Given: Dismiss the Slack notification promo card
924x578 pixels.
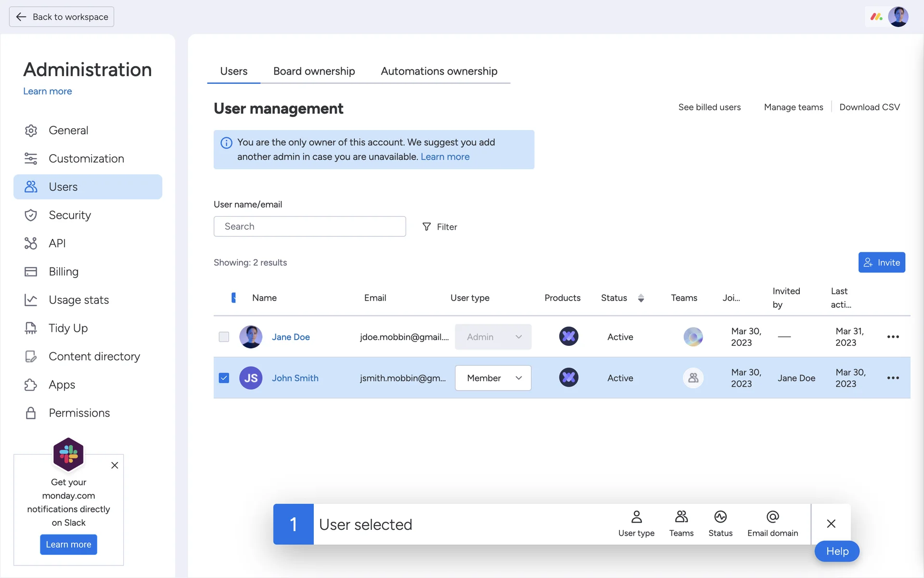Looking at the screenshot, I should point(115,465).
